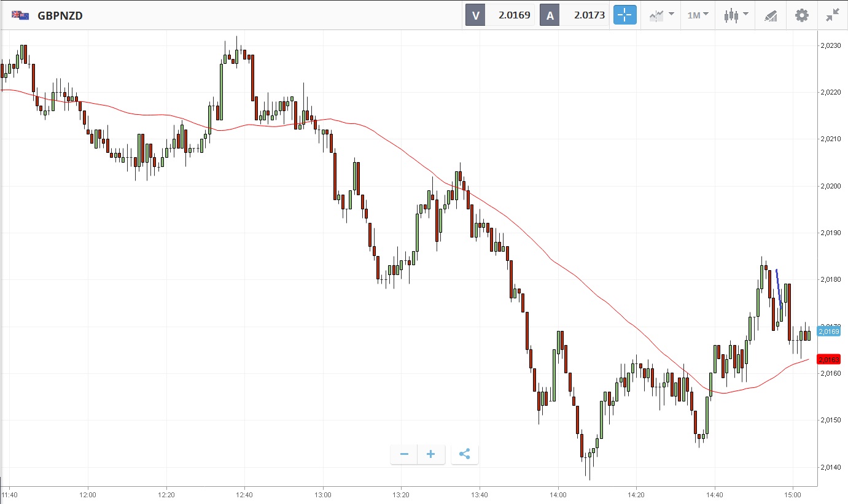Click the 13:00 time axis label

[322, 494]
